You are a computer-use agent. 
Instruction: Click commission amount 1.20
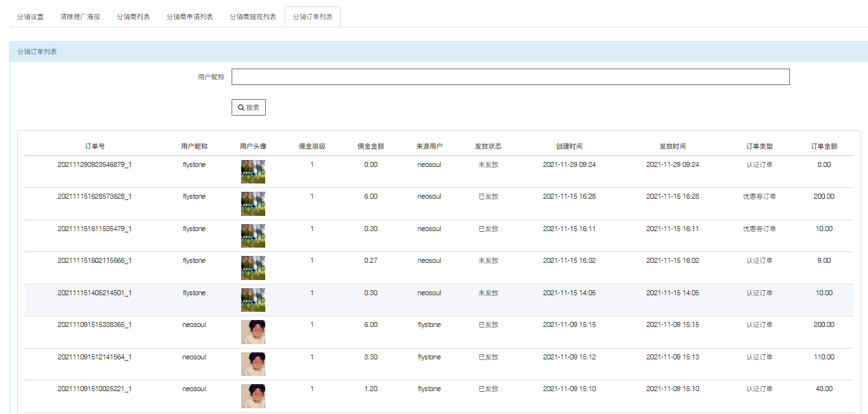(x=371, y=389)
